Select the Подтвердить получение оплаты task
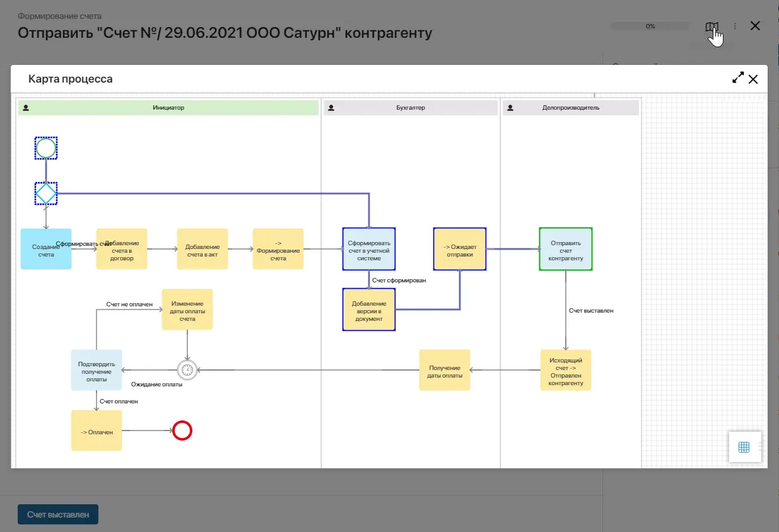 point(97,371)
